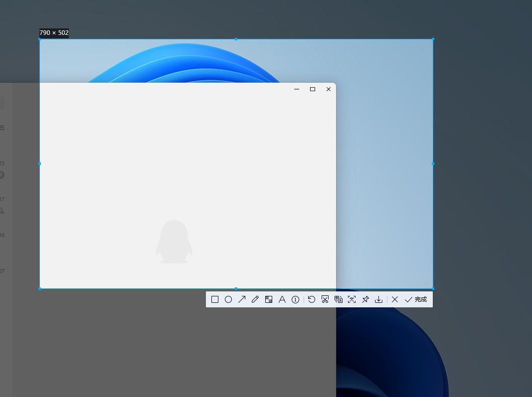
Task: Select the rectangle drawing tool
Action: (215, 299)
